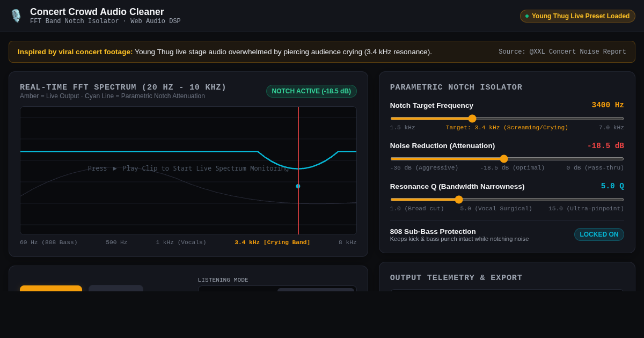
Task: Click the -18.5 dB (Optimal) label
Action: tap(512, 168)
